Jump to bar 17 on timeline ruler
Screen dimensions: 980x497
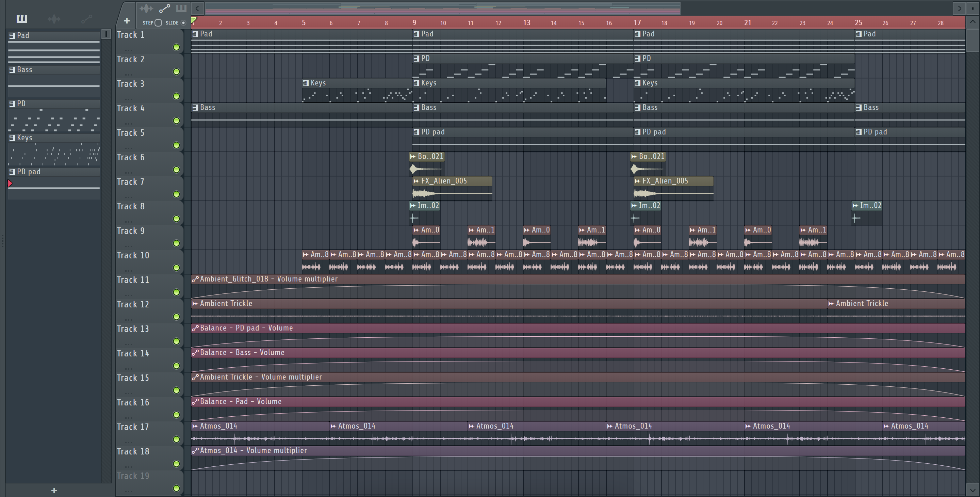(637, 22)
